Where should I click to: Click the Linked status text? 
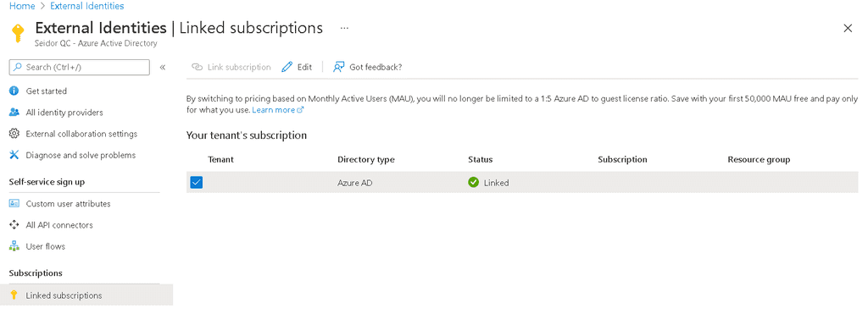496,183
